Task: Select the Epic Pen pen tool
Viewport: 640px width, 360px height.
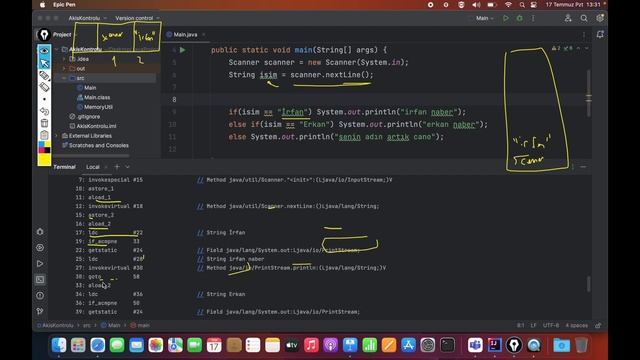Action: [x=44, y=75]
